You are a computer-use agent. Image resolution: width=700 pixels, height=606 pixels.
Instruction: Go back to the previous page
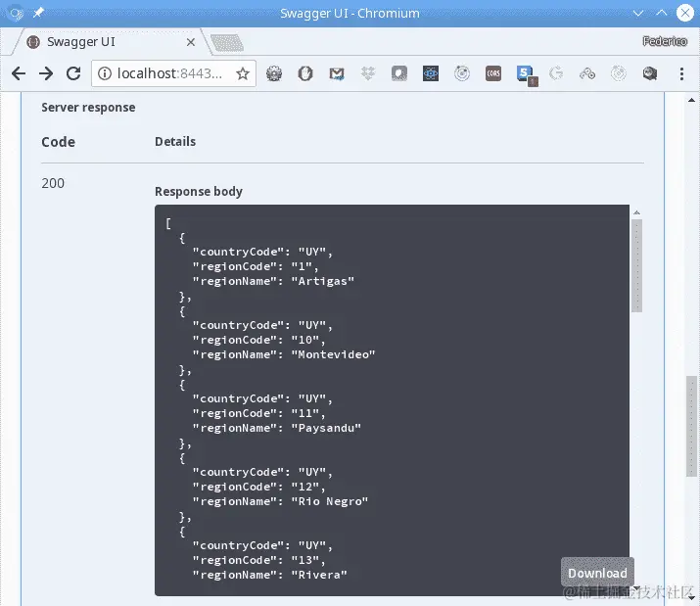19,73
